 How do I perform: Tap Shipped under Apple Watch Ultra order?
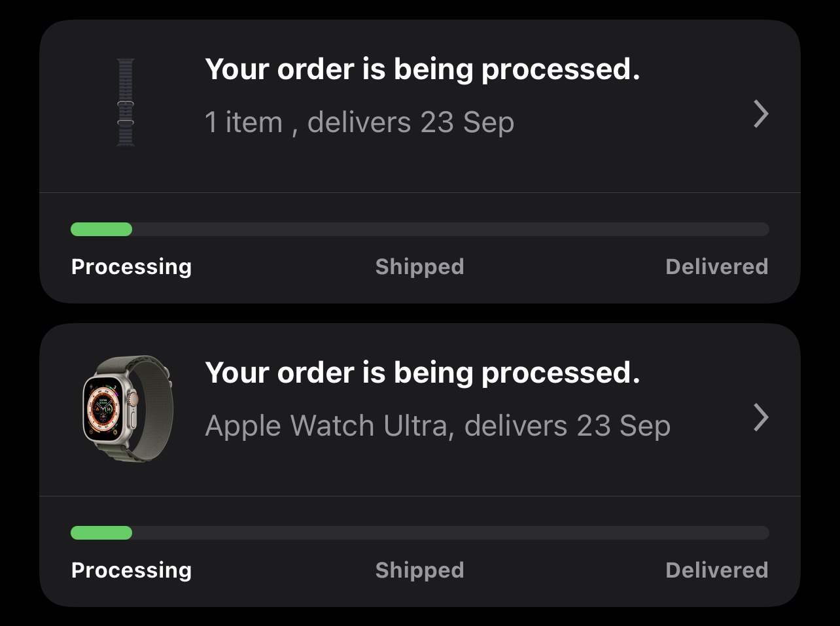click(419, 570)
